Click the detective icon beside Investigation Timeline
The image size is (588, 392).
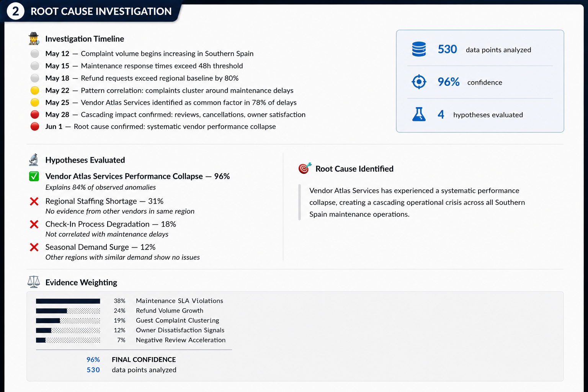pyautogui.click(x=34, y=39)
